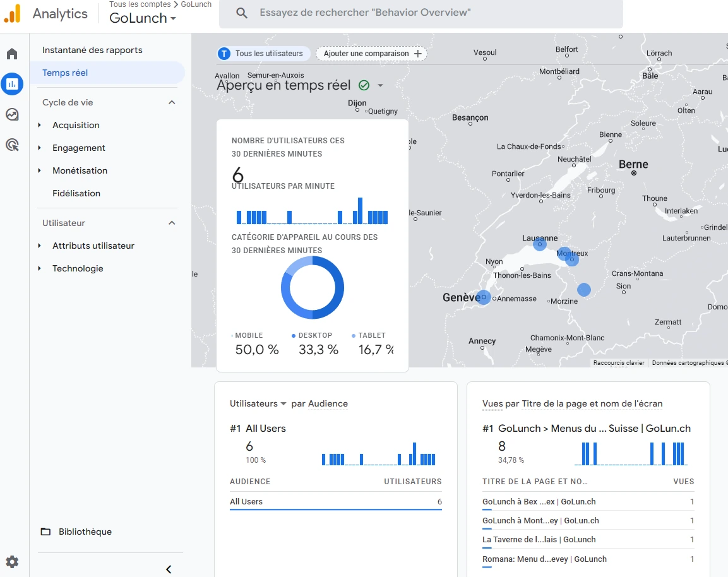Open the Home icon in sidebar
The image size is (728, 577).
pos(12,54)
